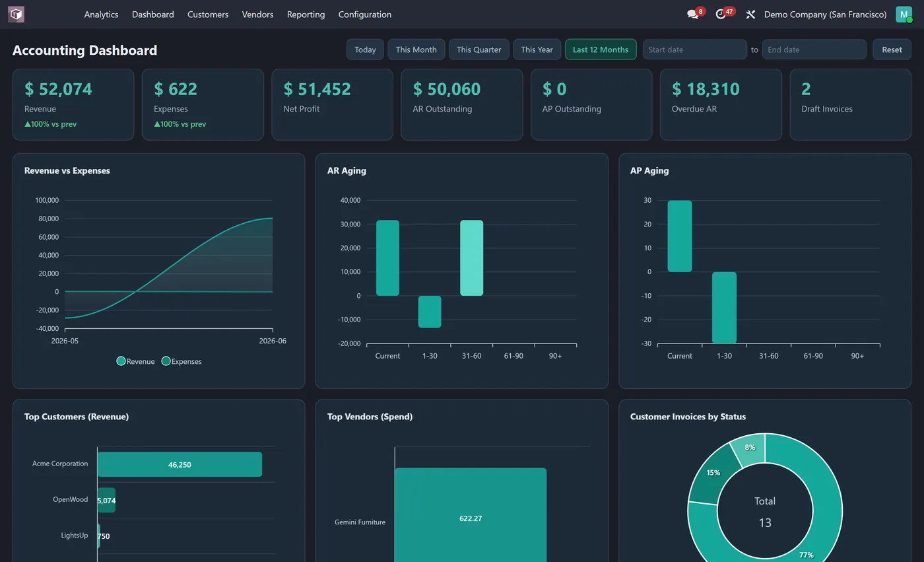Click the 2026-05 axis label

click(x=65, y=341)
